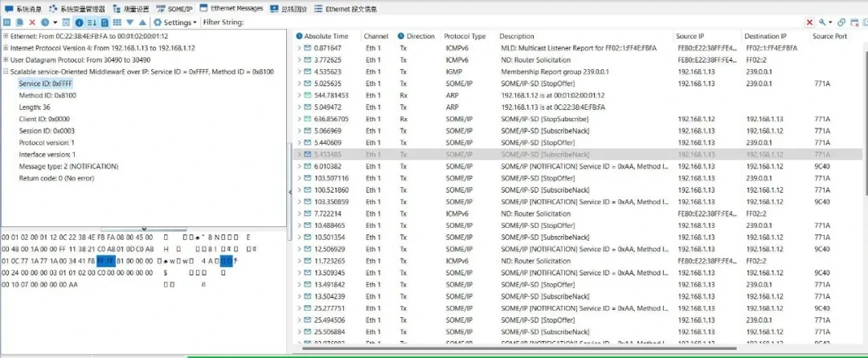Expand the Internet Protocol Version 4 node

pyautogui.click(x=6, y=48)
